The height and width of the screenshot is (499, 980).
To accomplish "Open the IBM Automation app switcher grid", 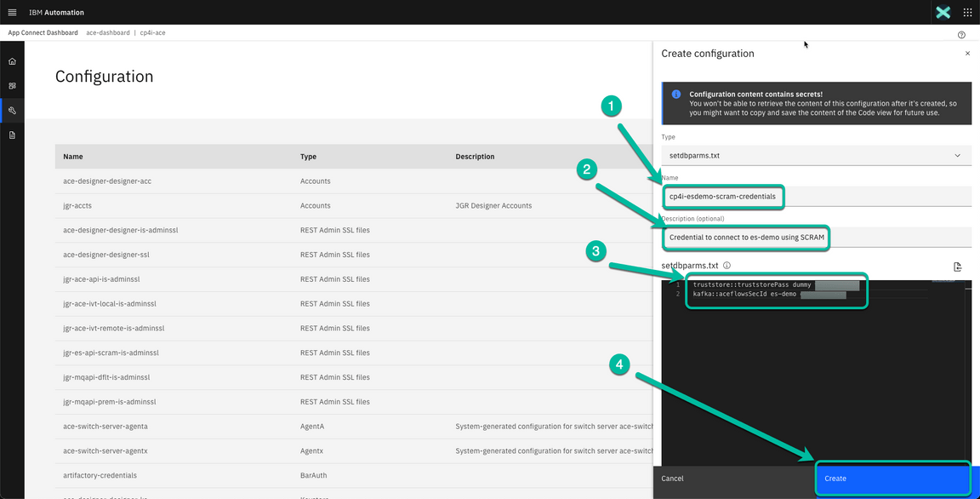I will coord(968,12).
